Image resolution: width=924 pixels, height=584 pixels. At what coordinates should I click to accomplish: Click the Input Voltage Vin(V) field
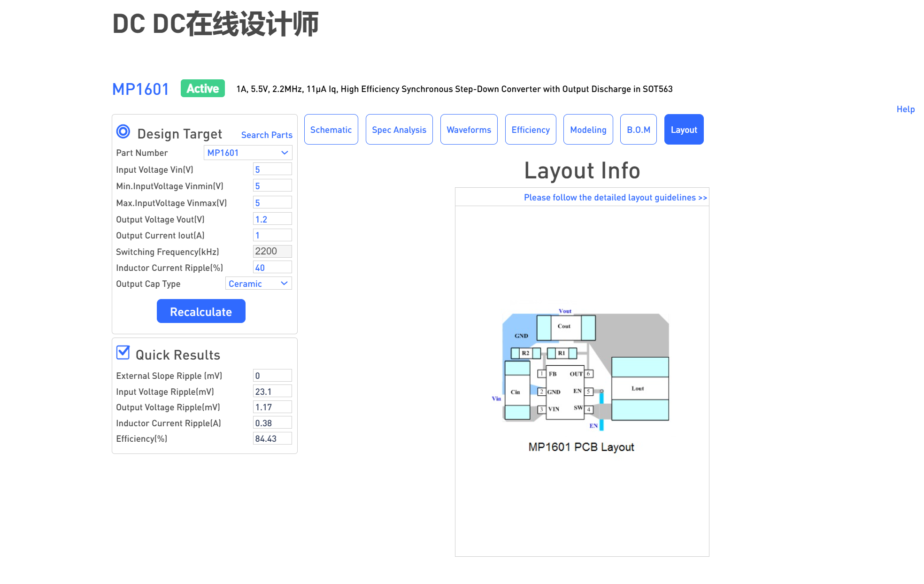(272, 169)
